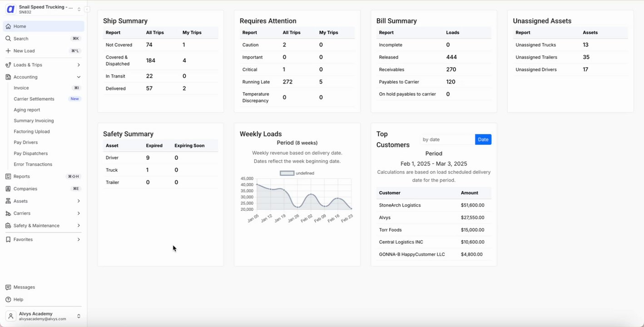
Task: Open Released loads count 444
Action: point(451,57)
